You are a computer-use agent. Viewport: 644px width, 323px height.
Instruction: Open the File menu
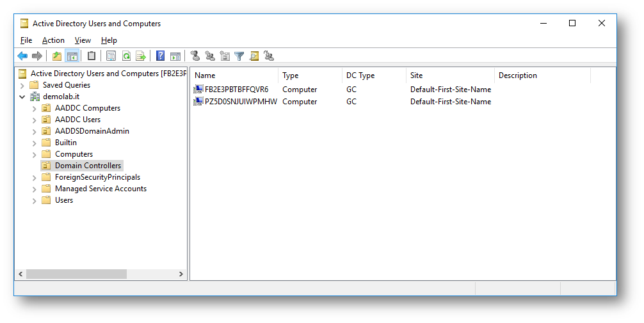(x=26, y=40)
